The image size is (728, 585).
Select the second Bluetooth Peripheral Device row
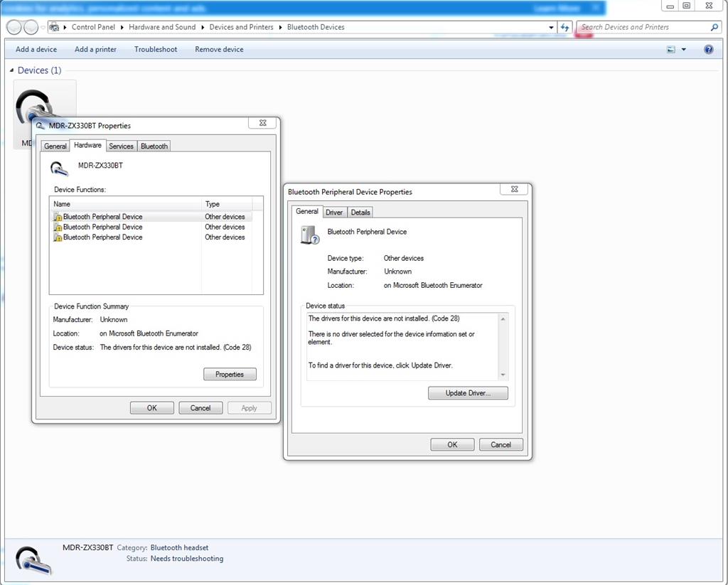click(x=151, y=227)
